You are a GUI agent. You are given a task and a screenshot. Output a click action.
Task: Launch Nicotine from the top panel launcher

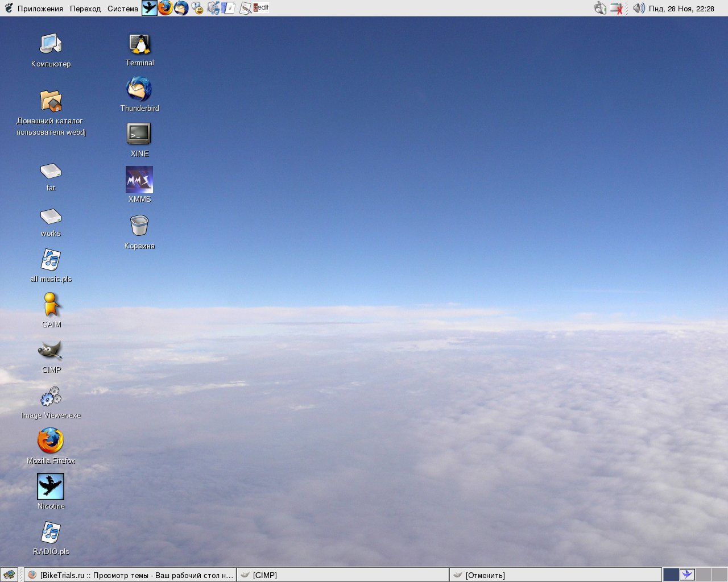[150, 8]
